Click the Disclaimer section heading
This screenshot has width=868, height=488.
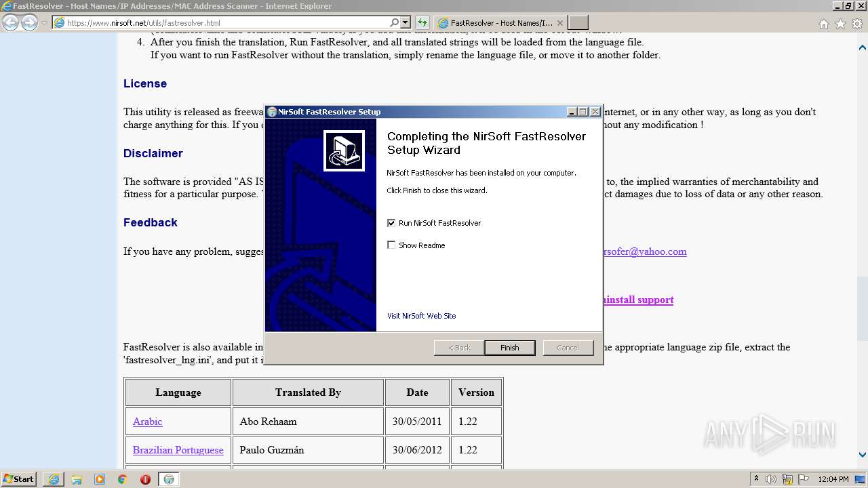153,153
